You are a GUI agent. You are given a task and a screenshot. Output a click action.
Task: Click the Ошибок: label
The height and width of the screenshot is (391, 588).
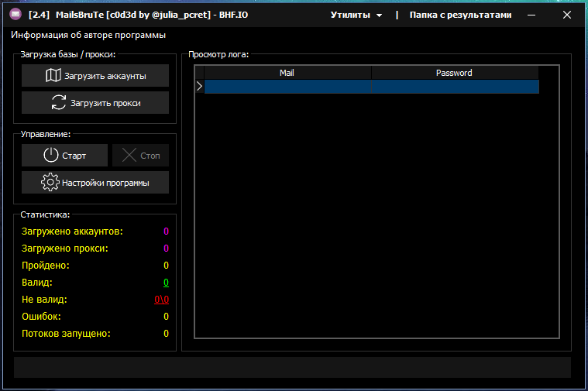coord(41,317)
